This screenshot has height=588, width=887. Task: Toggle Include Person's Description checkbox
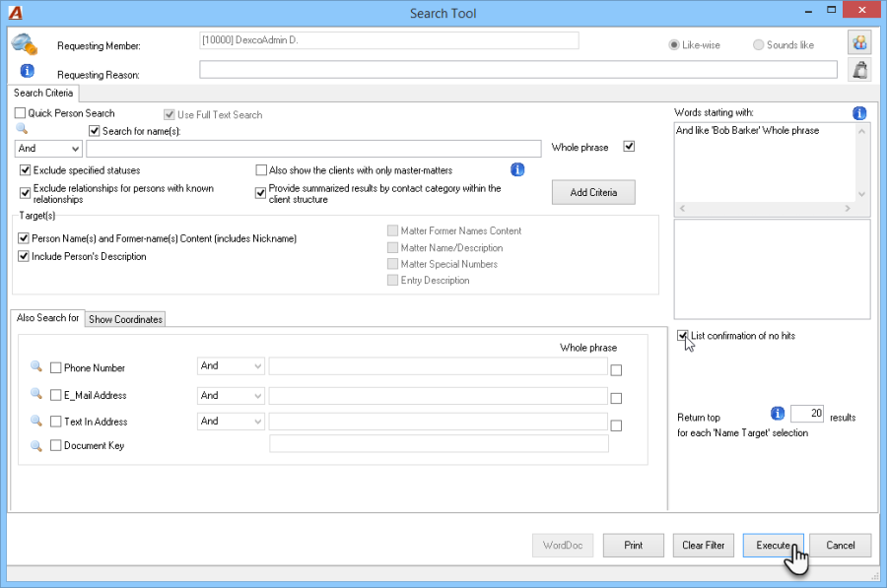coord(24,256)
